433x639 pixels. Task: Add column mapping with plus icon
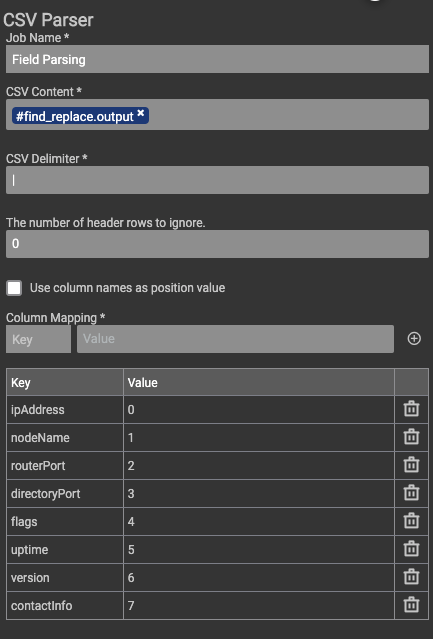click(x=414, y=339)
